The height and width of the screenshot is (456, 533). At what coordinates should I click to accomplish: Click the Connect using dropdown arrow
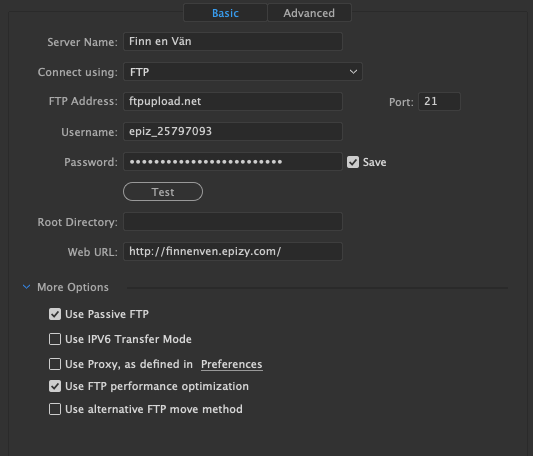click(353, 72)
